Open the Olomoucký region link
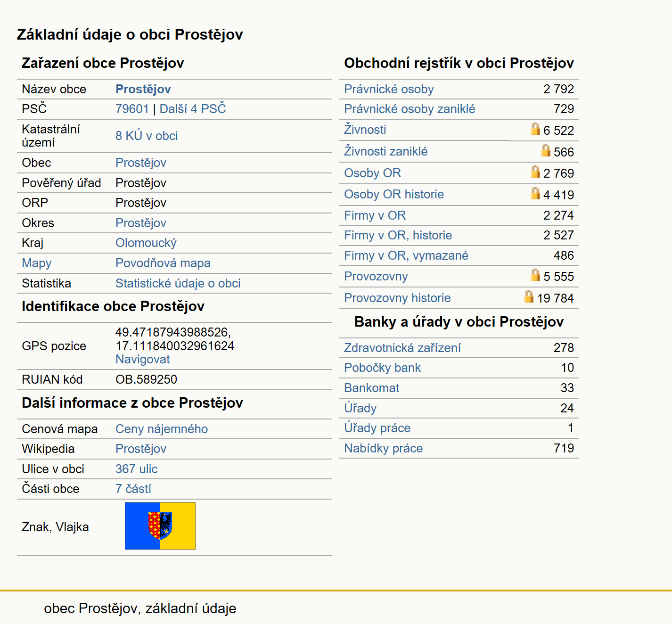The height and width of the screenshot is (624, 672). pyautogui.click(x=146, y=243)
